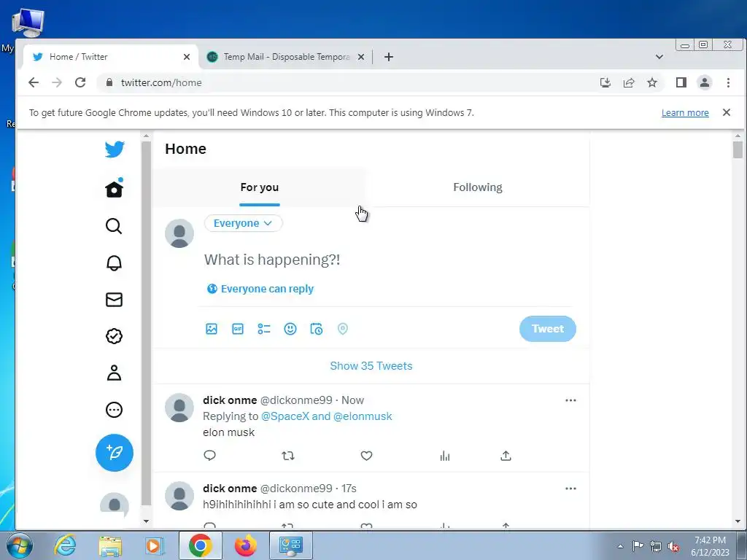The height and width of the screenshot is (560, 747).
Task: Click the location pin icon in the composer
Action: 343,329
